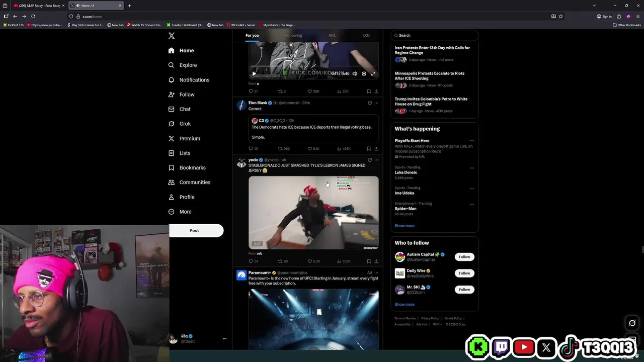Reload the page in browser toolbar
The height and width of the screenshot is (362, 644).
pyautogui.click(x=33, y=16)
